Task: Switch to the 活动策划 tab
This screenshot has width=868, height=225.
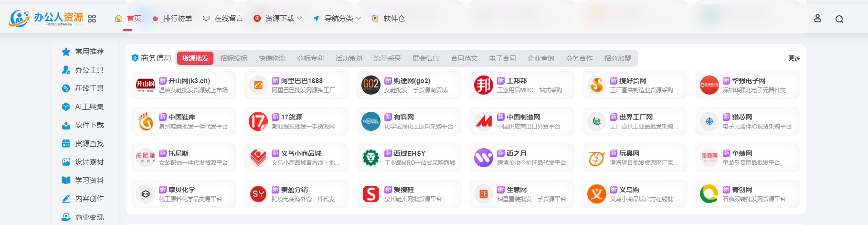Action: (349, 58)
